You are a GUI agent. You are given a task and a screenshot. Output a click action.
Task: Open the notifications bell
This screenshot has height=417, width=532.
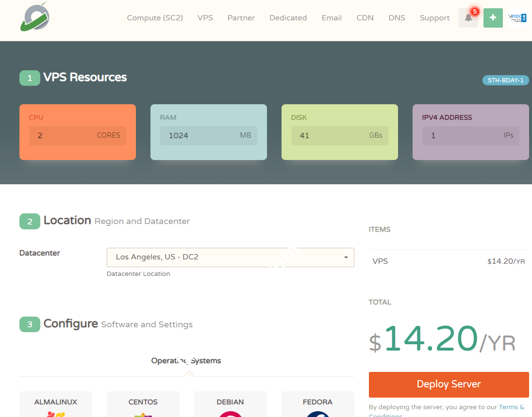pos(468,18)
